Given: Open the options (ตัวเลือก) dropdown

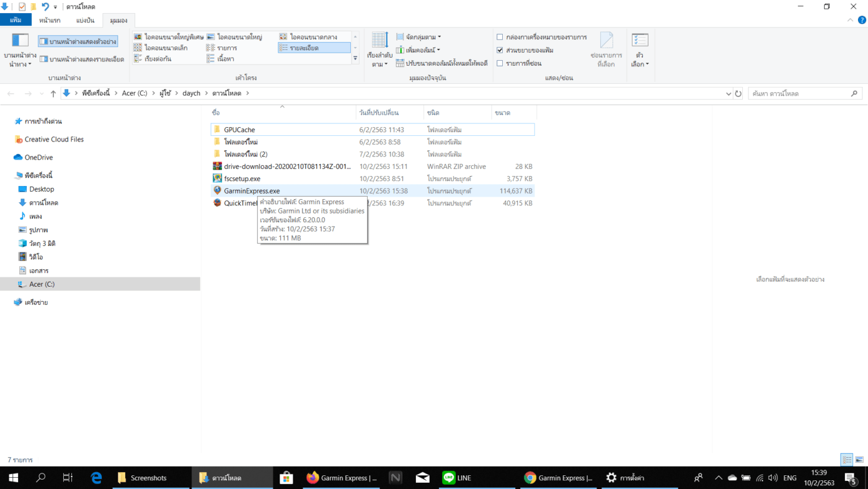Looking at the screenshot, I should tap(639, 50).
